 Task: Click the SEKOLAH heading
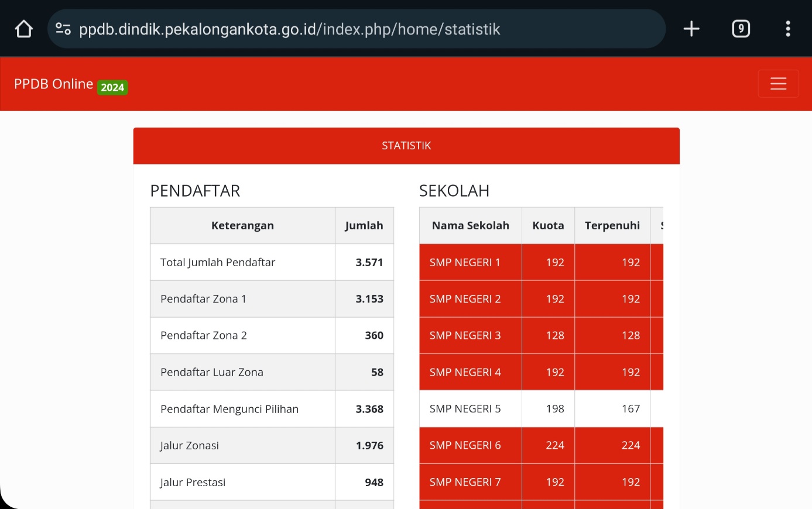tap(454, 191)
